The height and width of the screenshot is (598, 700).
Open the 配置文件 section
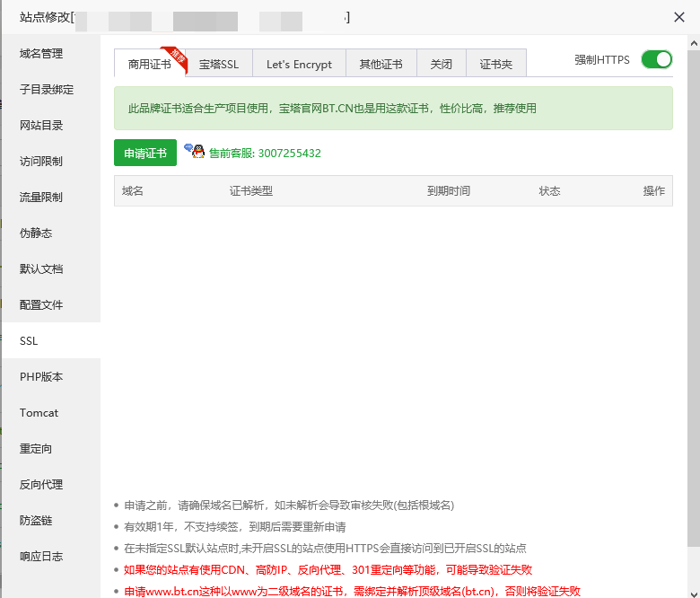click(x=41, y=305)
